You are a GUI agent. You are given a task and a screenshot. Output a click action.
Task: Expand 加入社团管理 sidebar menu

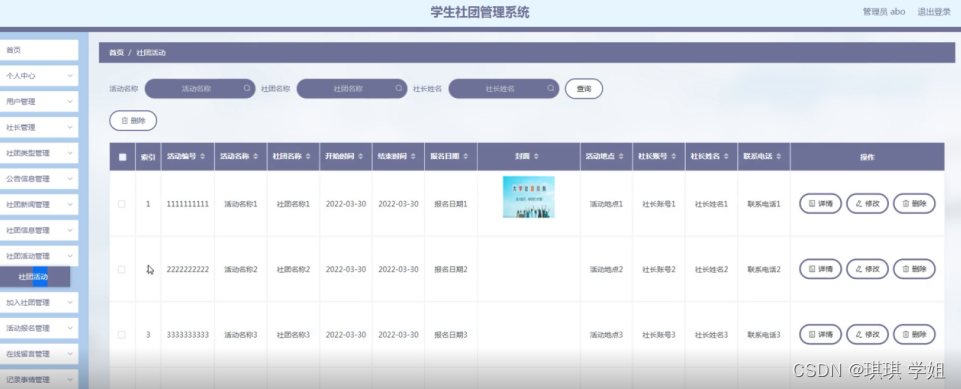pos(39,303)
